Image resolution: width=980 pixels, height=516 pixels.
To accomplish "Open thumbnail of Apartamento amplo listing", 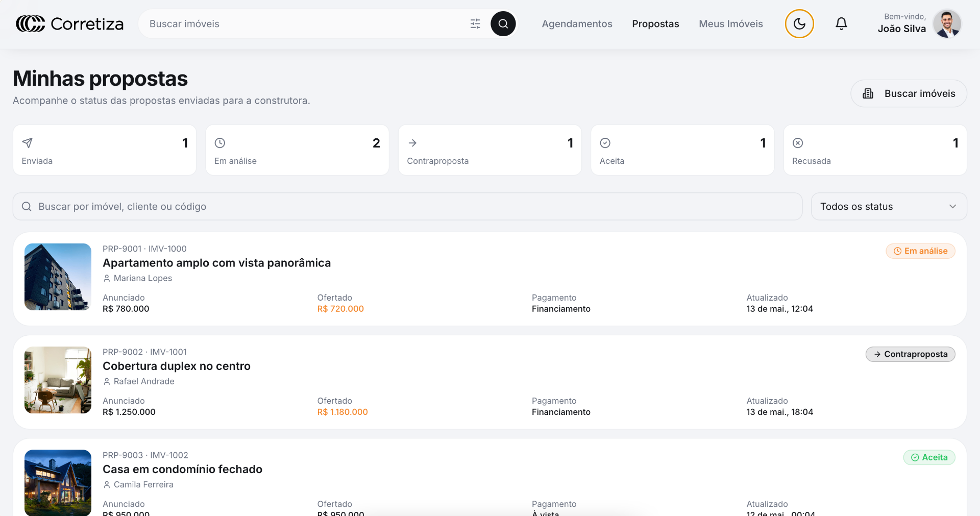I will click(x=58, y=277).
